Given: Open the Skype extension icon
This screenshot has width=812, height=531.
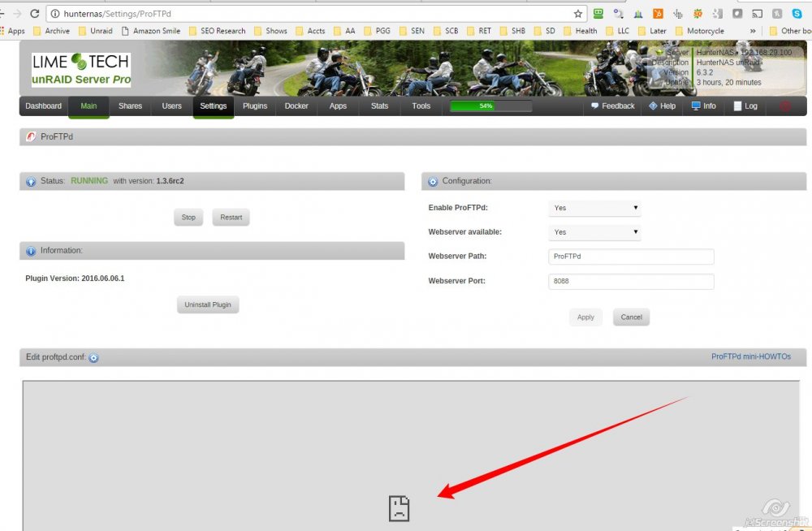Looking at the screenshot, I should (x=797, y=14).
